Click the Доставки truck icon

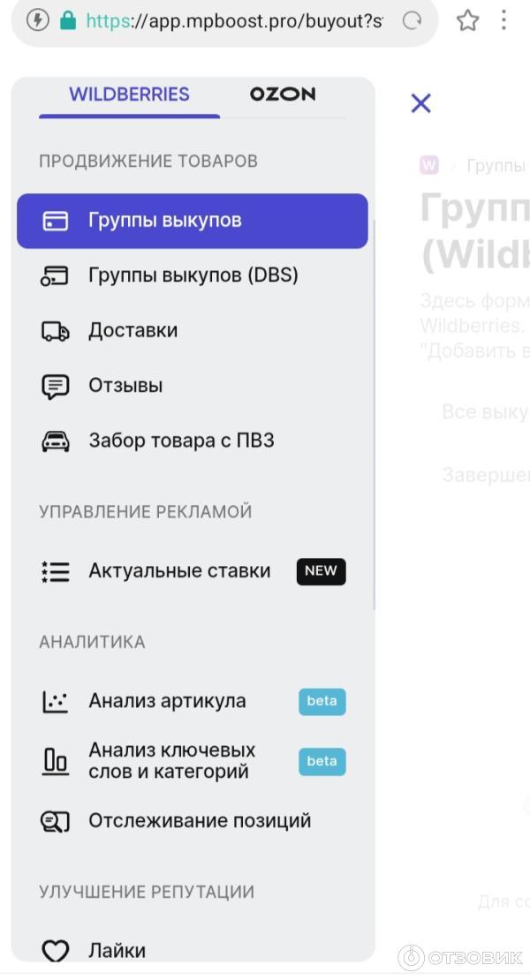55,331
